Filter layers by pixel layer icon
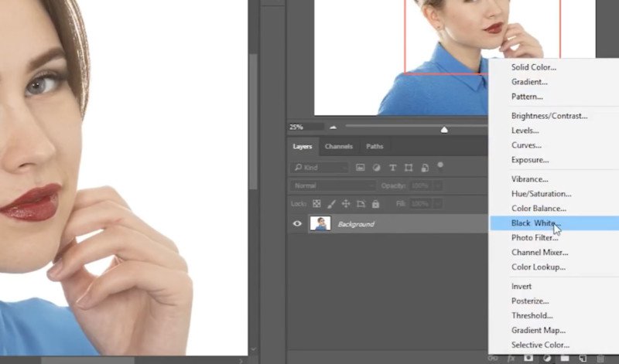Image resolution: width=619 pixels, height=364 pixels. point(361,168)
